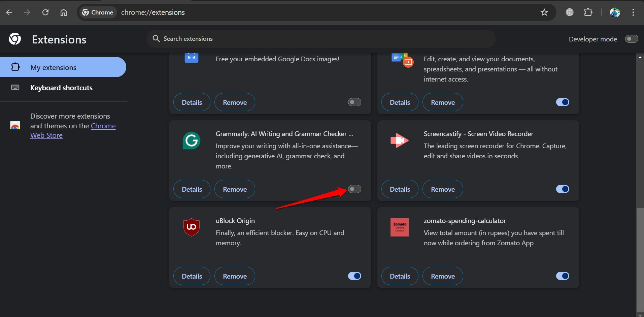Click the page vertical scrollbar thumb
Screen dimensions: 644x317
pos(640,260)
